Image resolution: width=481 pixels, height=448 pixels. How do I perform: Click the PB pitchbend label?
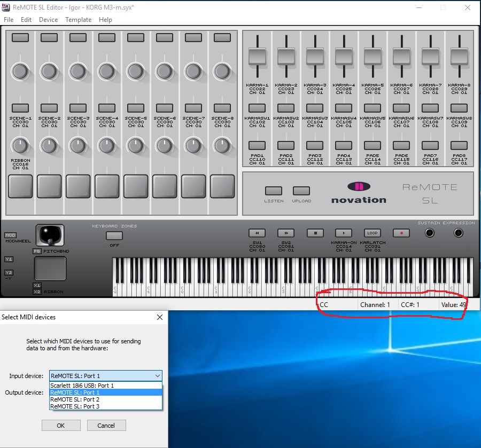coord(37,251)
